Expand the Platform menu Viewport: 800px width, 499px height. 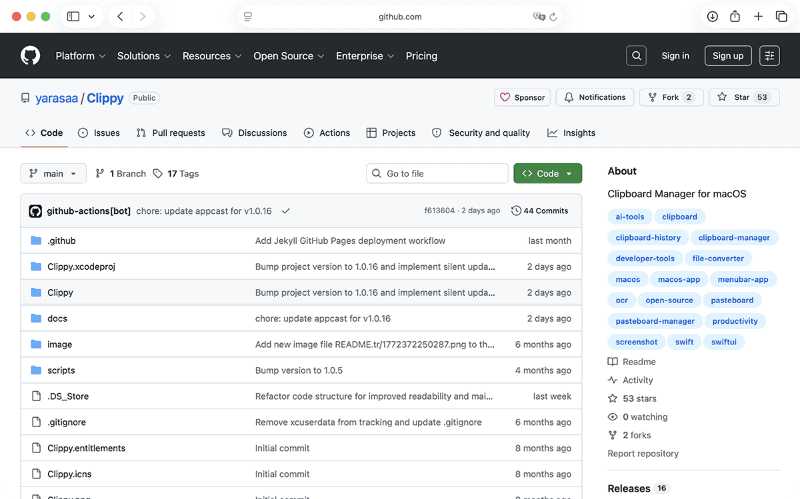click(80, 56)
